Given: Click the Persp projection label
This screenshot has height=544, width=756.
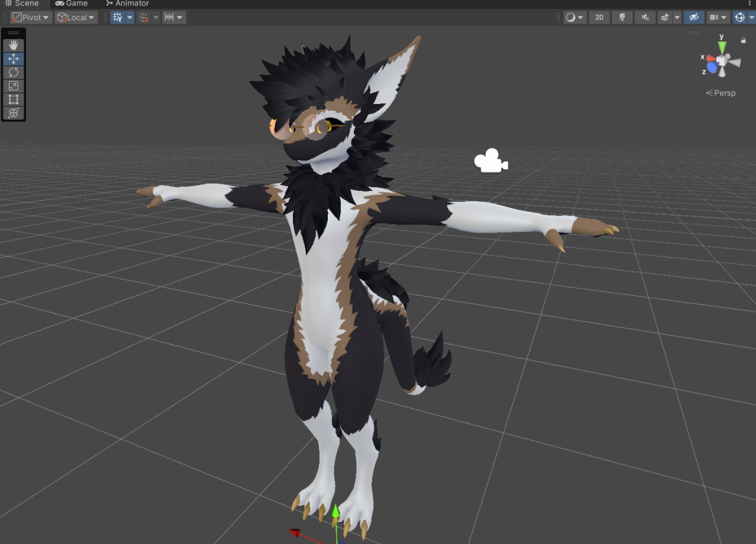Looking at the screenshot, I should tap(721, 93).
